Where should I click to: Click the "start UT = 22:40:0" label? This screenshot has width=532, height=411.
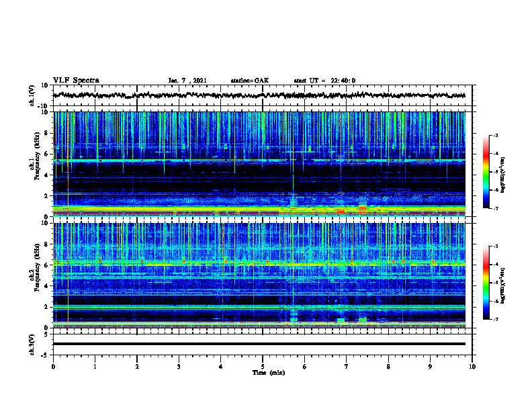324,81
